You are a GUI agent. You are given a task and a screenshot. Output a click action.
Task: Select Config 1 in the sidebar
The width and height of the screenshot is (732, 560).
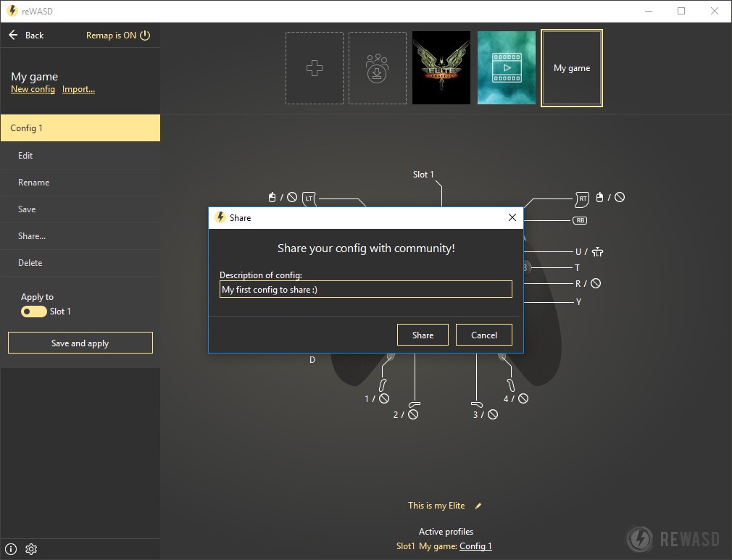80,128
